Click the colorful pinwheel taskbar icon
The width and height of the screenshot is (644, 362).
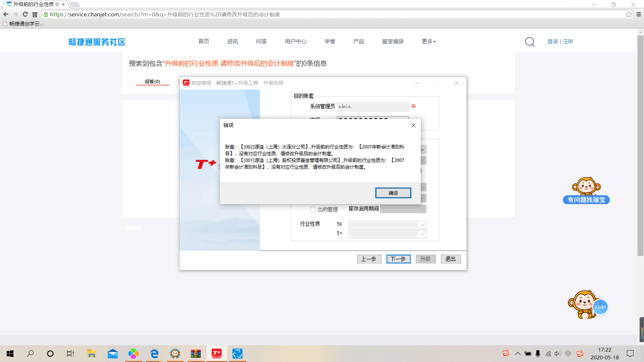(133, 354)
